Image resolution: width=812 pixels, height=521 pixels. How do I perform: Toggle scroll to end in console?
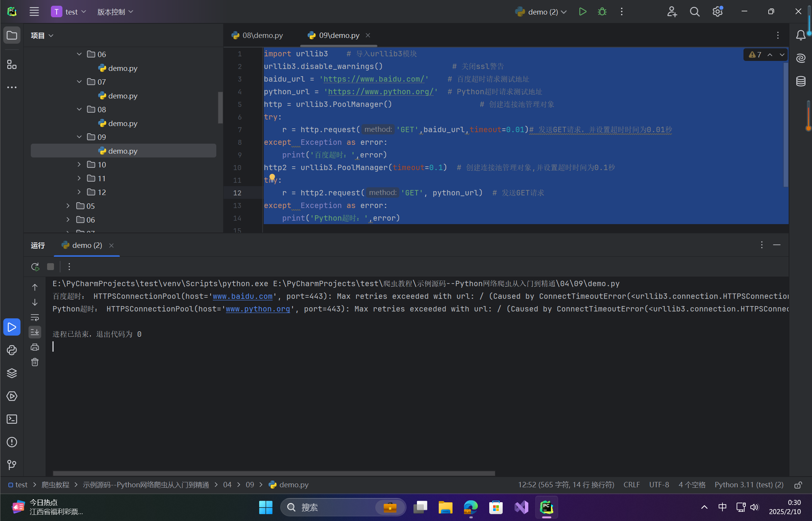(35, 332)
